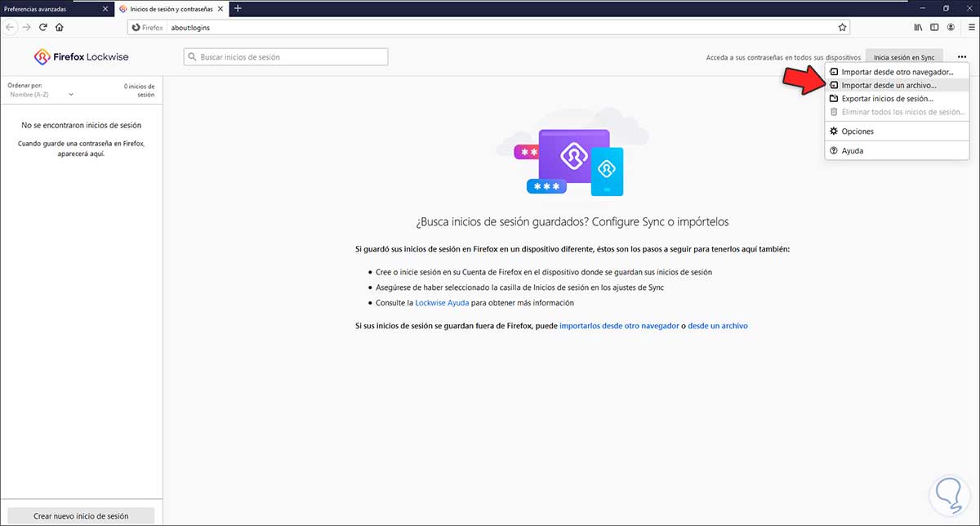Select Importar desde otro navegador menu entry

pos(898,72)
